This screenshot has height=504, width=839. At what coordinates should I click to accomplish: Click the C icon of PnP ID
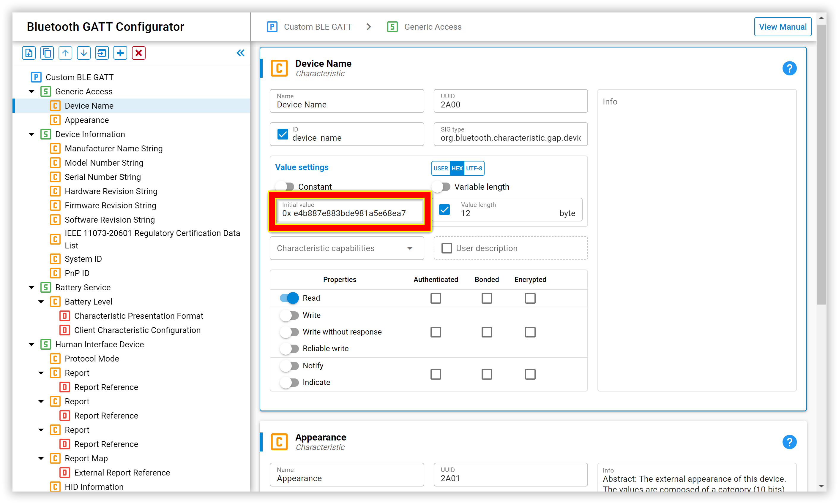pos(55,273)
